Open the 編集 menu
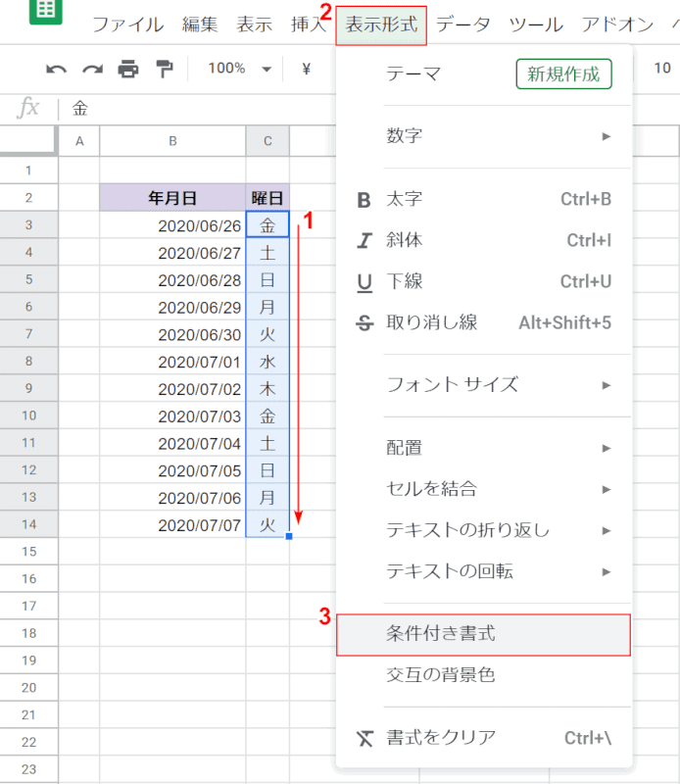 click(200, 24)
